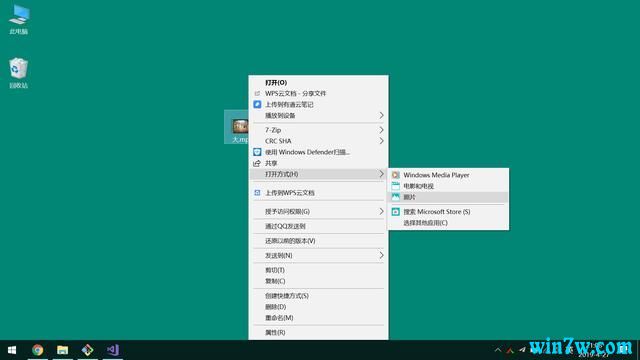This screenshot has width=640, height=360.
Task: Open the Windows Start menu
Action: pos(12,350)
